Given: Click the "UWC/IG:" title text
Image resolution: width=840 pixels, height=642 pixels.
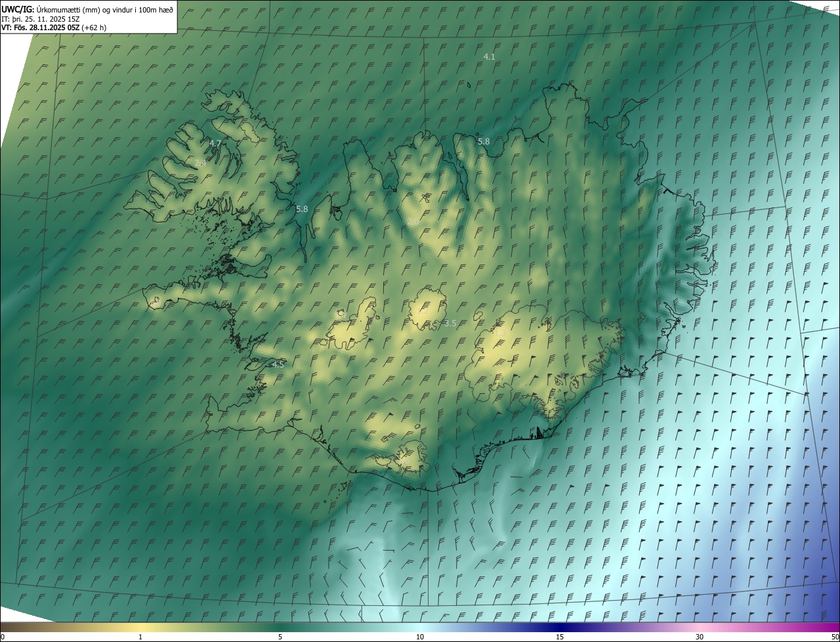Looking at the screenshot, I should (x=18, y=9).
